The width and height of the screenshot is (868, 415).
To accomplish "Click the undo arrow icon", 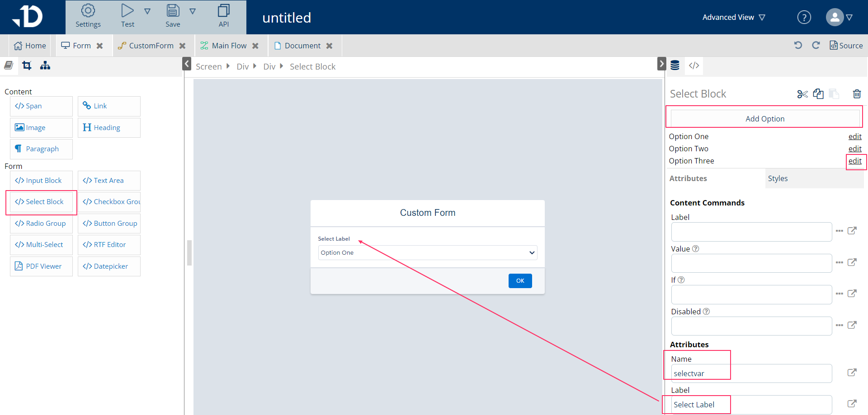I will click(x=798, y=45).
